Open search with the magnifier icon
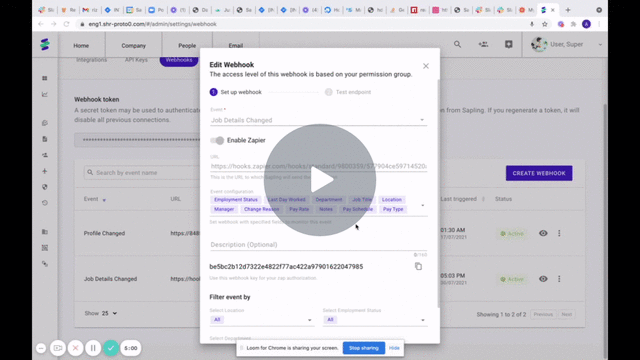 pyautogui.click(x=457, y=44)
